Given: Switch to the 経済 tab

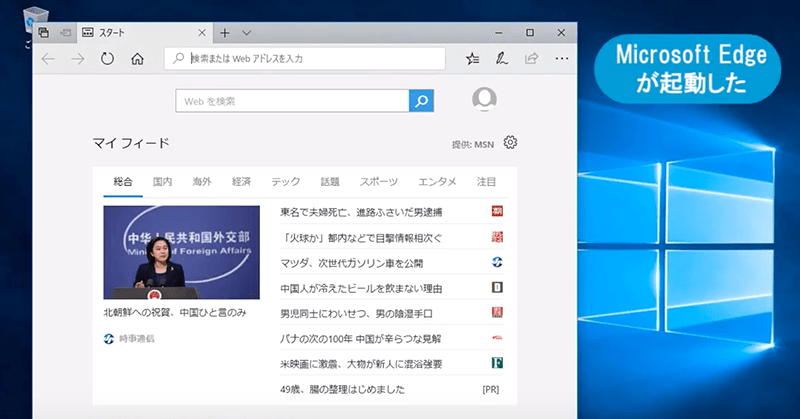Looking at the screenshot, I should pyautogui.click(x=241, y=182).
